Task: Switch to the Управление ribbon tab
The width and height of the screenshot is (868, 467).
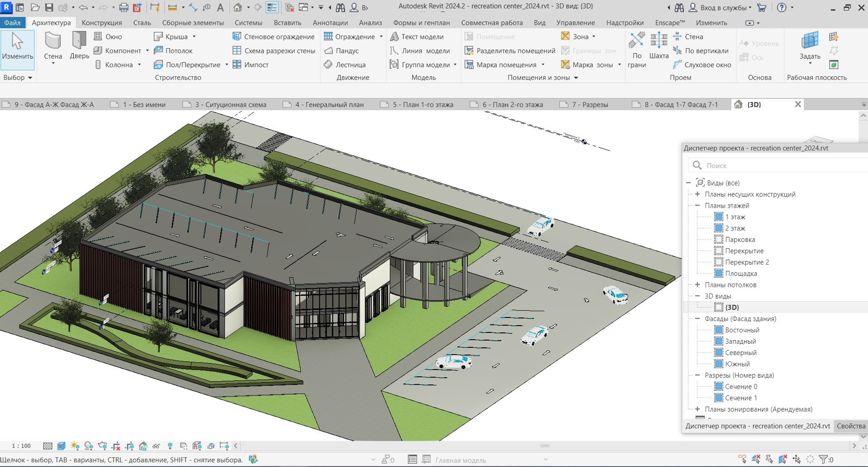Action: pyautogui.click(x=576, y=23)
